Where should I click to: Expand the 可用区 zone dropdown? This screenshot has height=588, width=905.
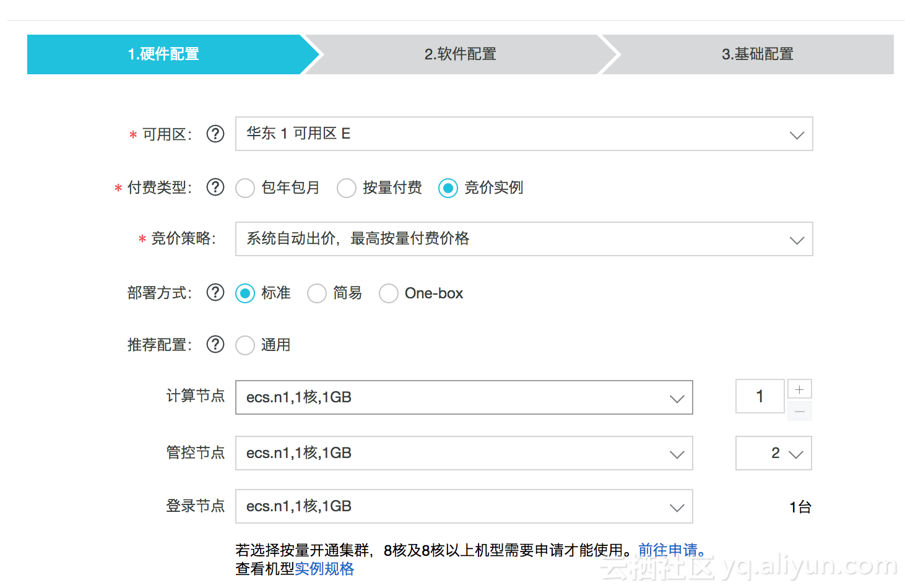[x=524, y=134]
